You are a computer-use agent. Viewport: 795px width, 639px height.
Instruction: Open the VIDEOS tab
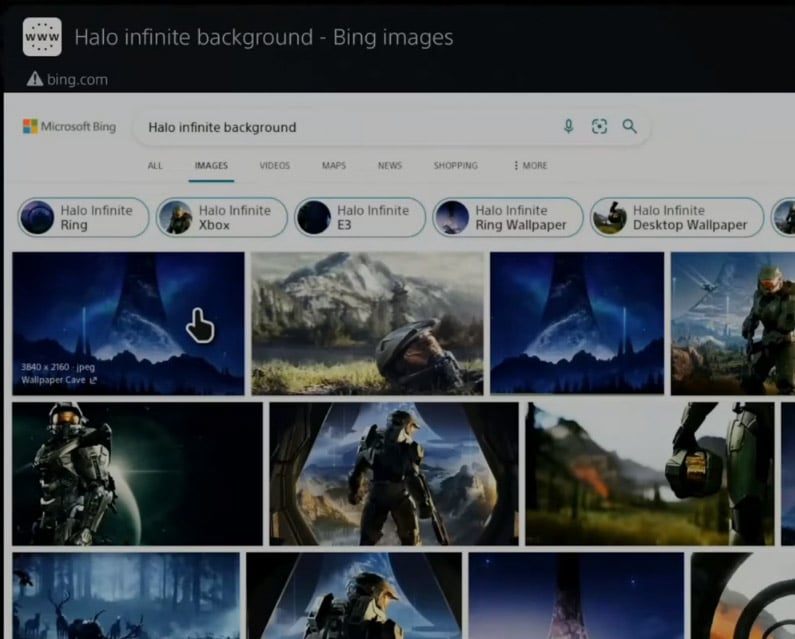click(x=275, y=165)
